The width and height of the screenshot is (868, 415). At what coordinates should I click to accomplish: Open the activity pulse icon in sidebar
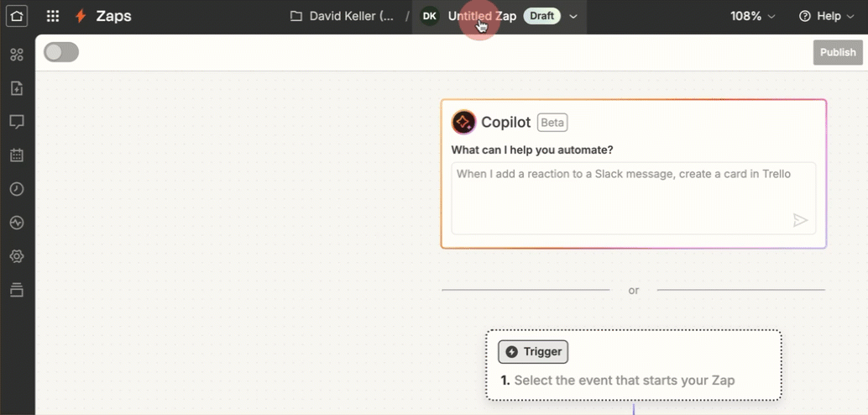17,223
